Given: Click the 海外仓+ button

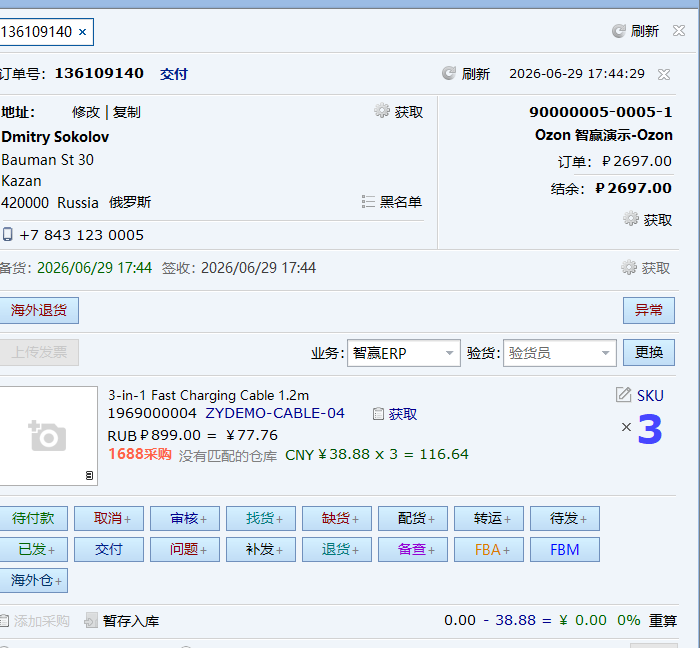Looking at the screenshot, I should click(x=34, y=580).
